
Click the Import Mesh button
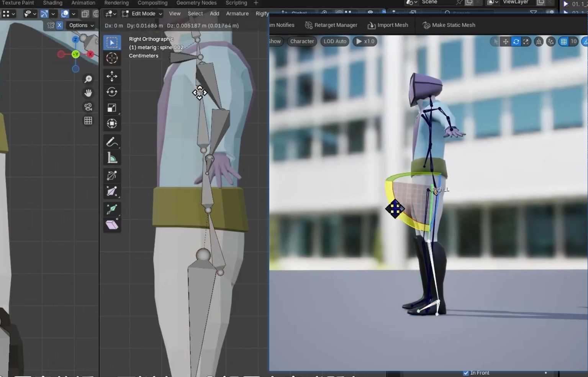pos(388,25)
